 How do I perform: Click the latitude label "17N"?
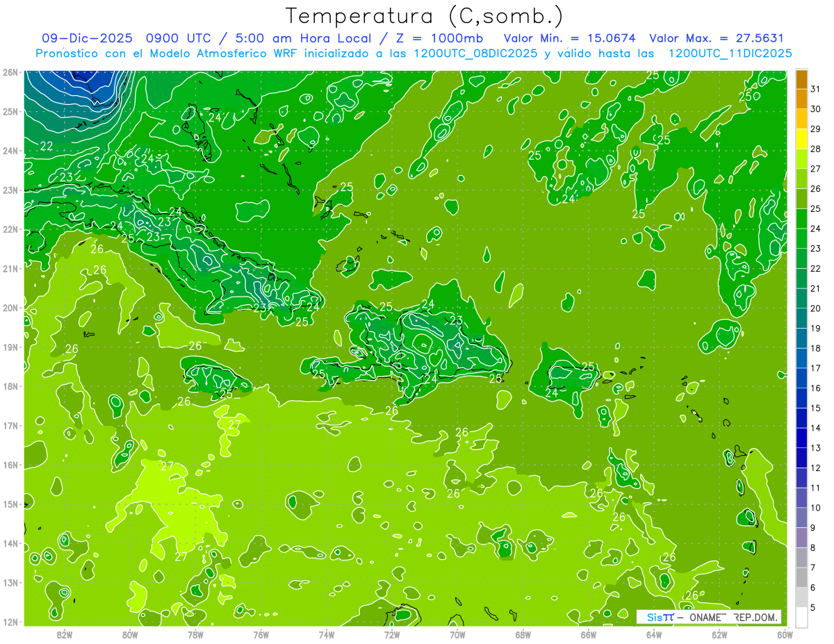10,426
